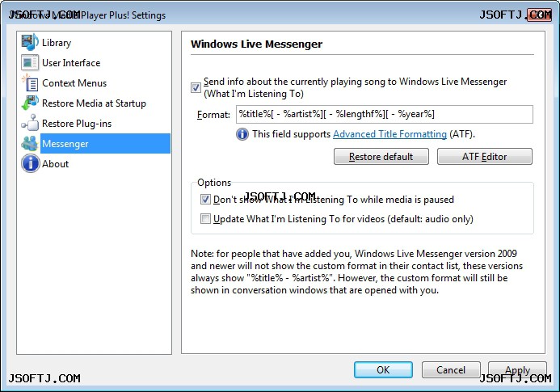Click the Windows Live Messenger heading

pos(256,44)
